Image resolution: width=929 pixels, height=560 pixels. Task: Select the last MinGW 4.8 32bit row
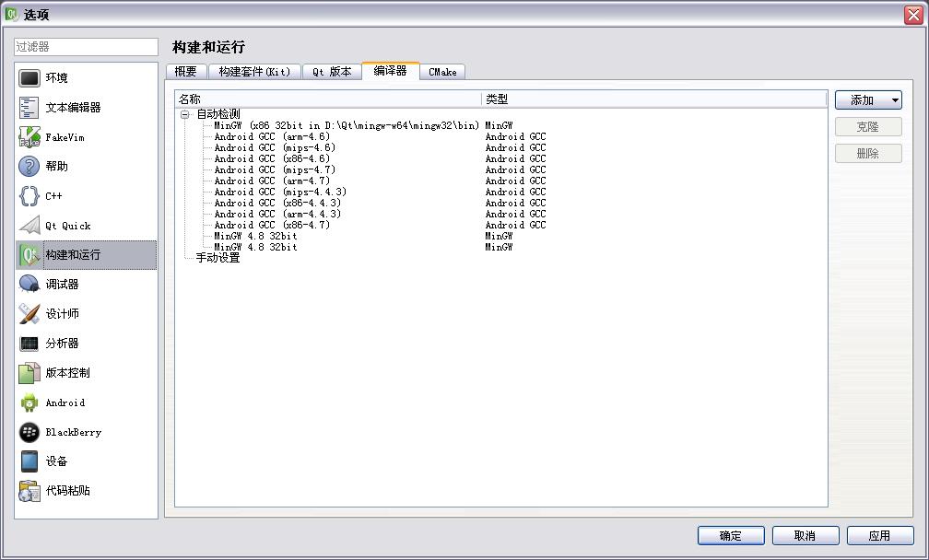pos(255,248)
